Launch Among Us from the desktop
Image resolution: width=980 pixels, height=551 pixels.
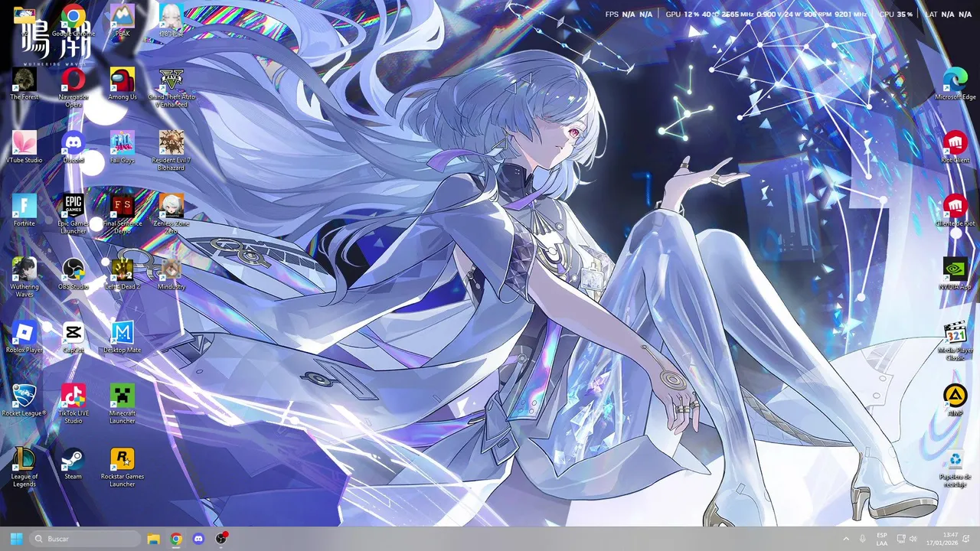point(122,83)
